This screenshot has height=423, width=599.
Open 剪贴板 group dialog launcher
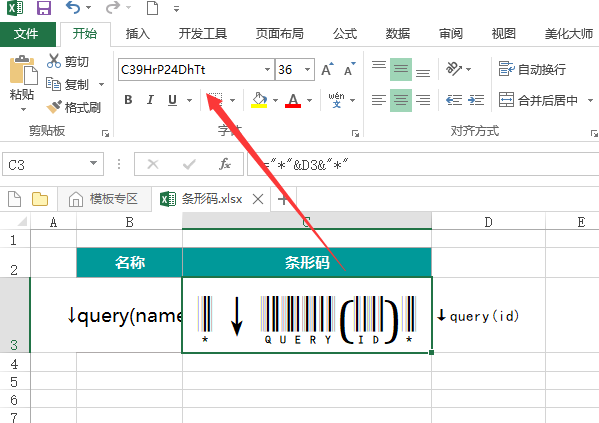click(x=105, y=133)
